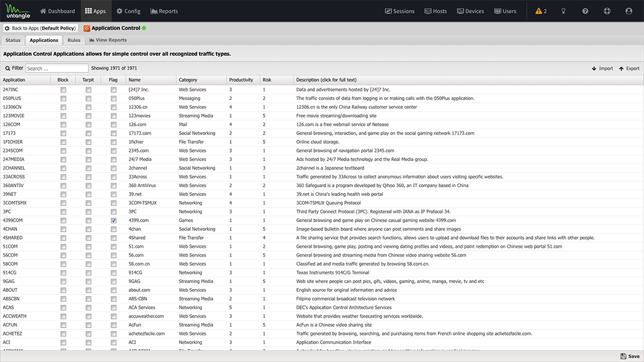Select the accuweather.com name cell
This screenshot has width=644, height=362.
click(x=146, y=316)
